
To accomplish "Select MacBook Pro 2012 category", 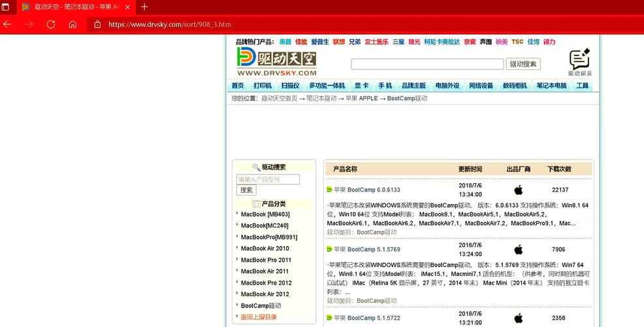I will tap(266, 283).
